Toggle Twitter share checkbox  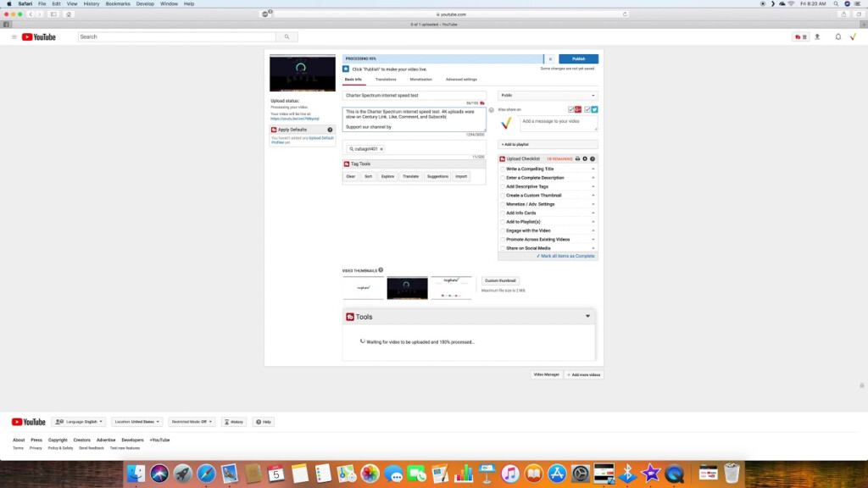[587, 109]
